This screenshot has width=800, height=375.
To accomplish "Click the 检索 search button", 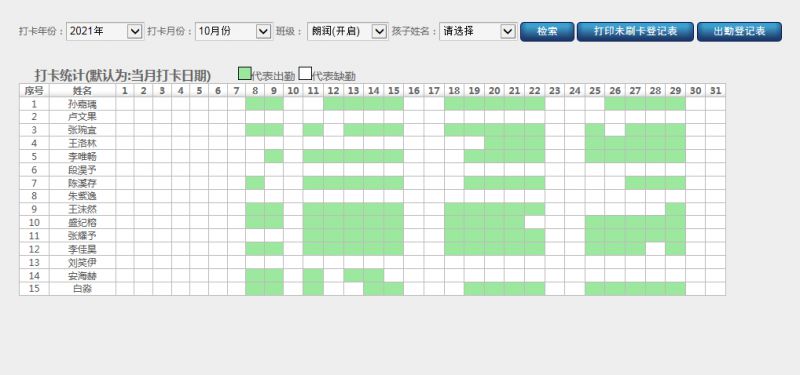I will coord(547,32).
